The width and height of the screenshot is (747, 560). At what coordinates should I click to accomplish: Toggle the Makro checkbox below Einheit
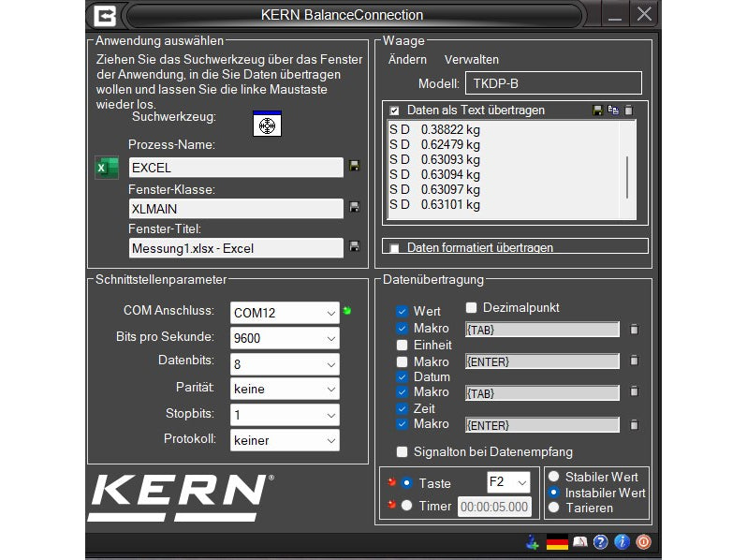(x=403, y=361)
